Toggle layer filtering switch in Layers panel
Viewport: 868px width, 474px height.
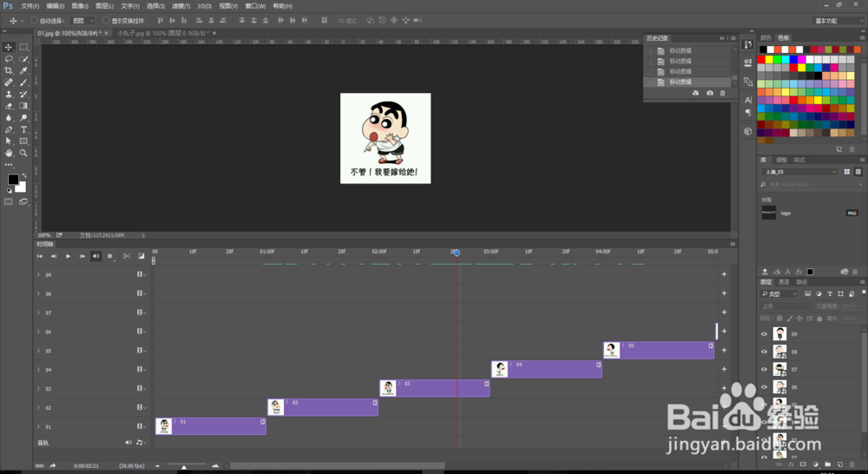click(864, 293)
